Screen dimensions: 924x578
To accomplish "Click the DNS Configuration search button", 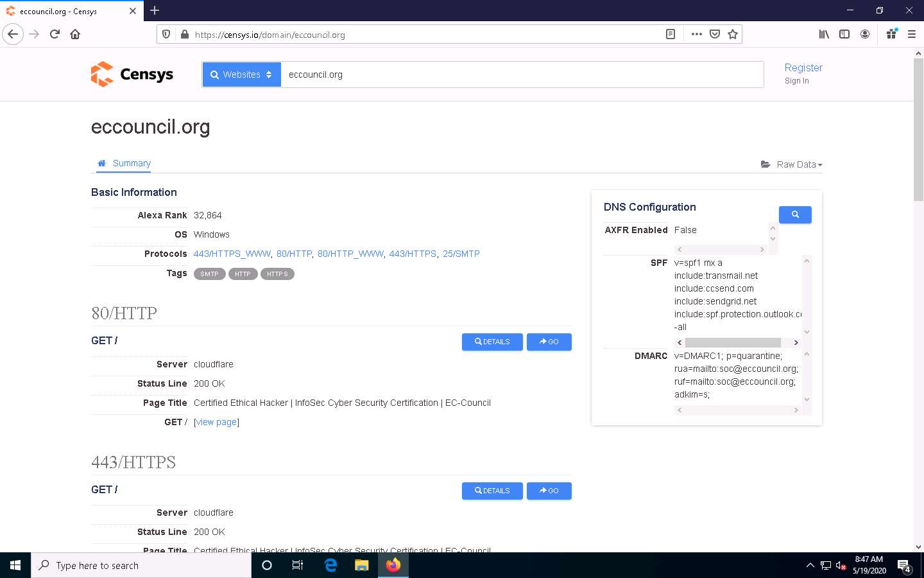I will coord(795,215).
